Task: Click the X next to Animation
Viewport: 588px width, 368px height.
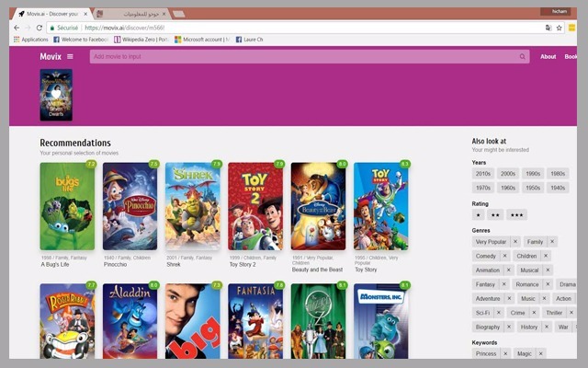Action: coord(509,270)
